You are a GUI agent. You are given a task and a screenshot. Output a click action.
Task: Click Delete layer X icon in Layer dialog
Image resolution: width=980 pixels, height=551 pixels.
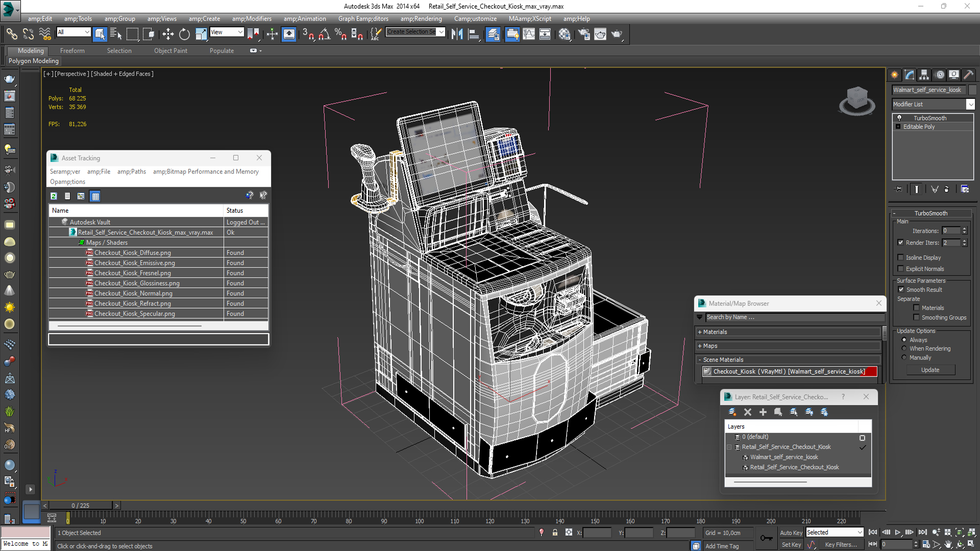pyautogui.click(x=748, y=412)
